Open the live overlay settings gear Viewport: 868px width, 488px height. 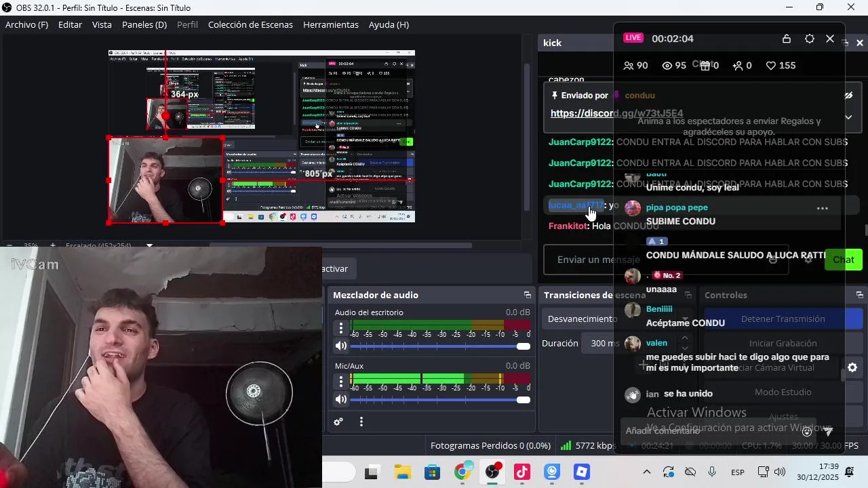pyautogui.click(x=809, y=39)
